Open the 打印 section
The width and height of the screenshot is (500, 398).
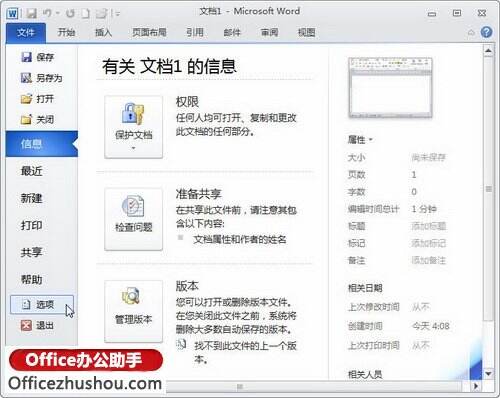[32, 225]
